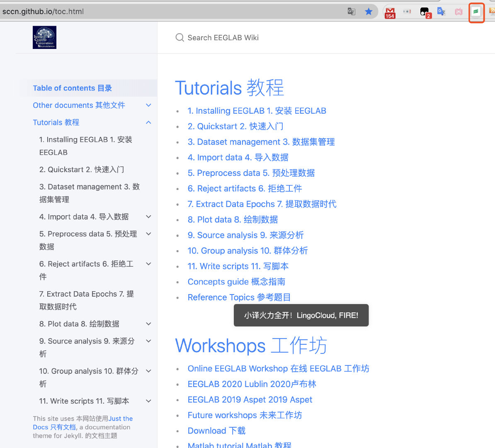Open the translate page icon in address bar
Viewport: 495px width, 448px height.
[351, 12]
